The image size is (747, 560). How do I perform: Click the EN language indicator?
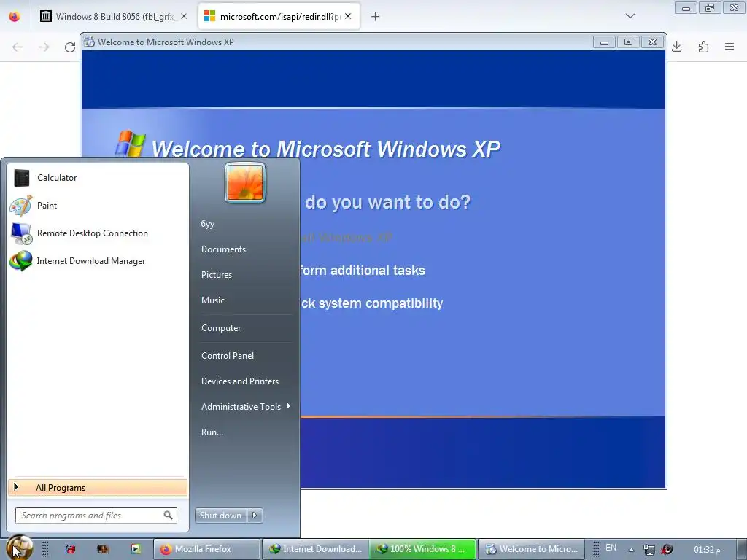pos(611,548)
